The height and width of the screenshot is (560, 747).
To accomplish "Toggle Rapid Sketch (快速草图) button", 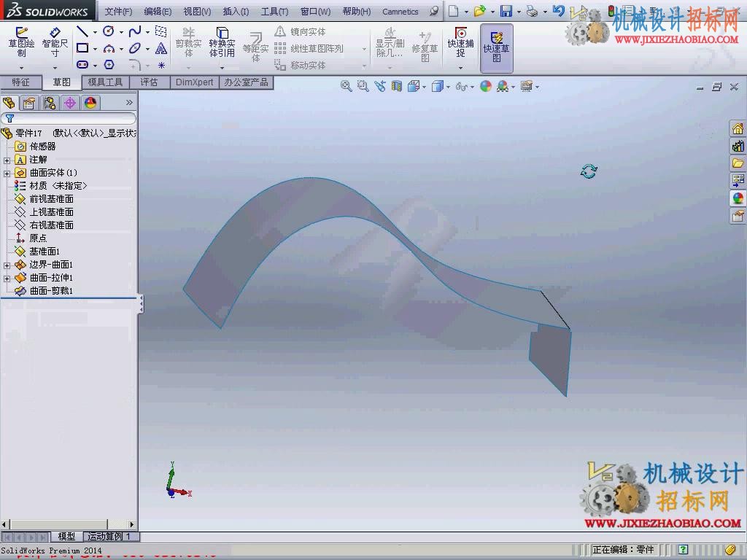I will tap(496, 47).
